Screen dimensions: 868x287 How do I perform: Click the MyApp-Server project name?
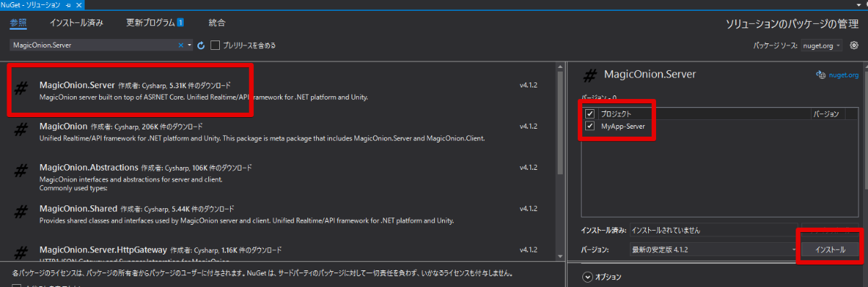point(623,126)
